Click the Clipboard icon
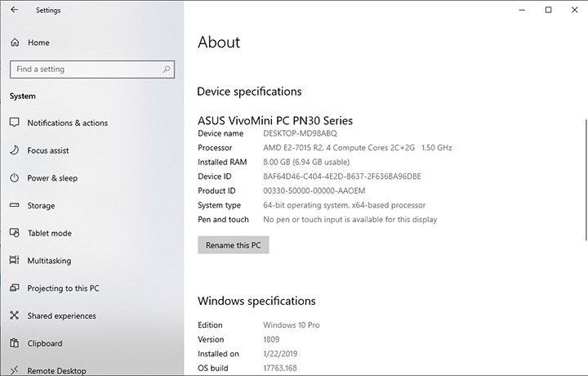 (14, 343)
